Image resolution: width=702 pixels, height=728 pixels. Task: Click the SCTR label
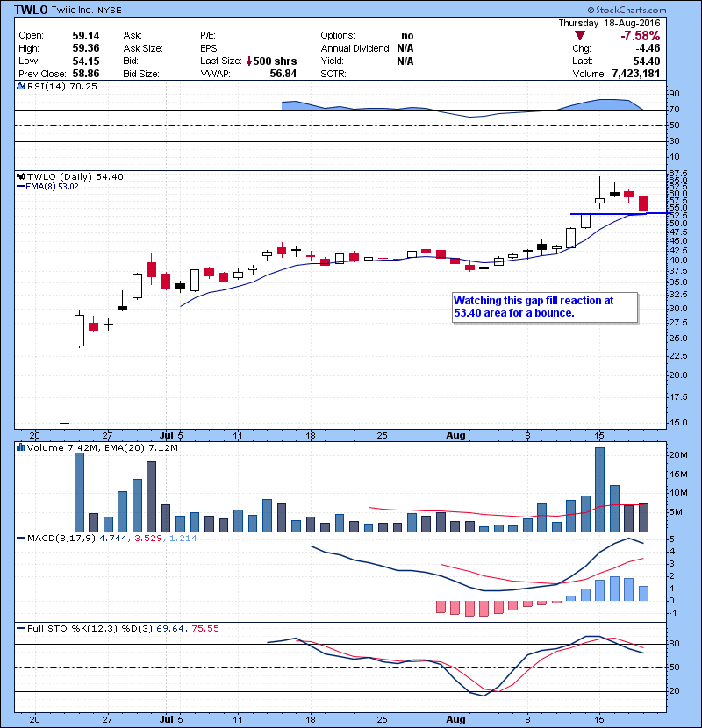pos(333,74)
